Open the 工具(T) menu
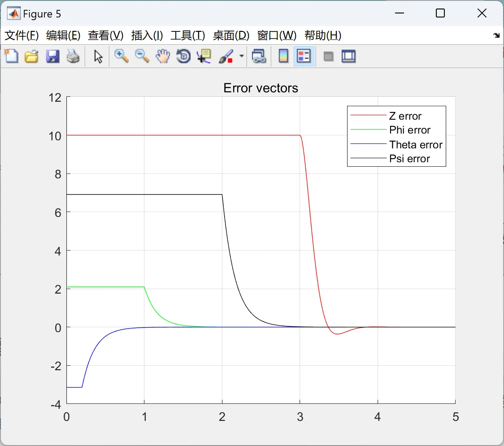Screen dimensions: 504x446 pyautogui.click(x=188, y=35)
